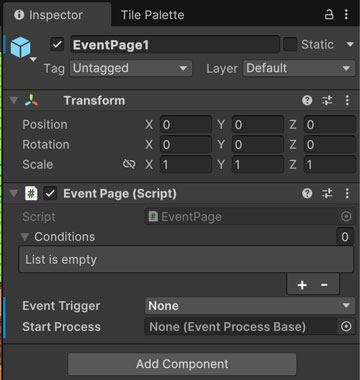Open Transform component help reference icon

pyautogui.click(x=307, y=100)
